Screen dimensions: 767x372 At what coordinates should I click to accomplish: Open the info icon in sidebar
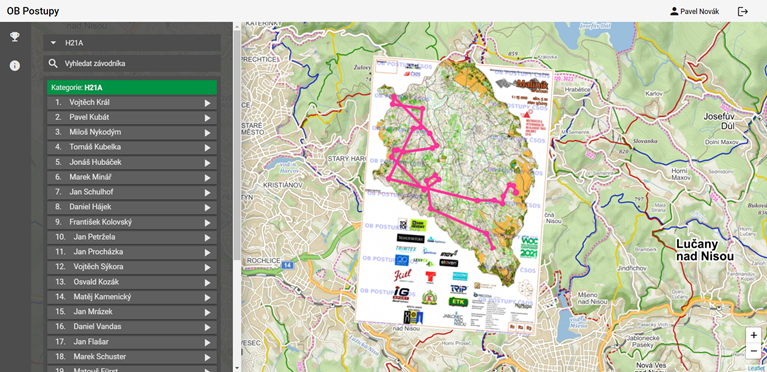click(x=15, y=66)
